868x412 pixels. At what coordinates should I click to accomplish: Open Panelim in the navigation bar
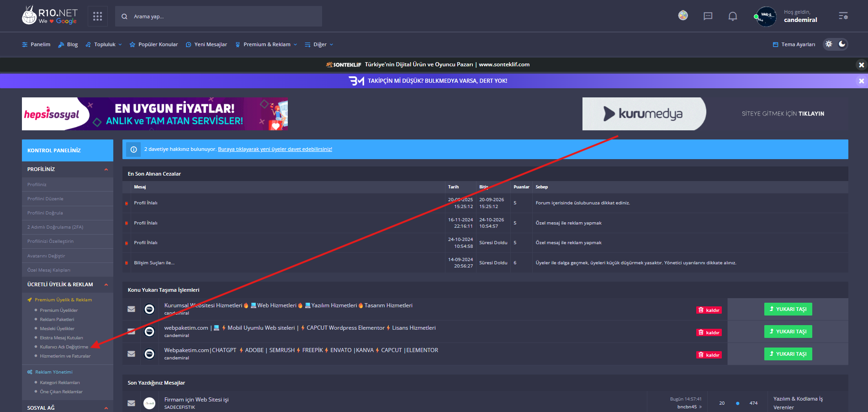(36, 44)
